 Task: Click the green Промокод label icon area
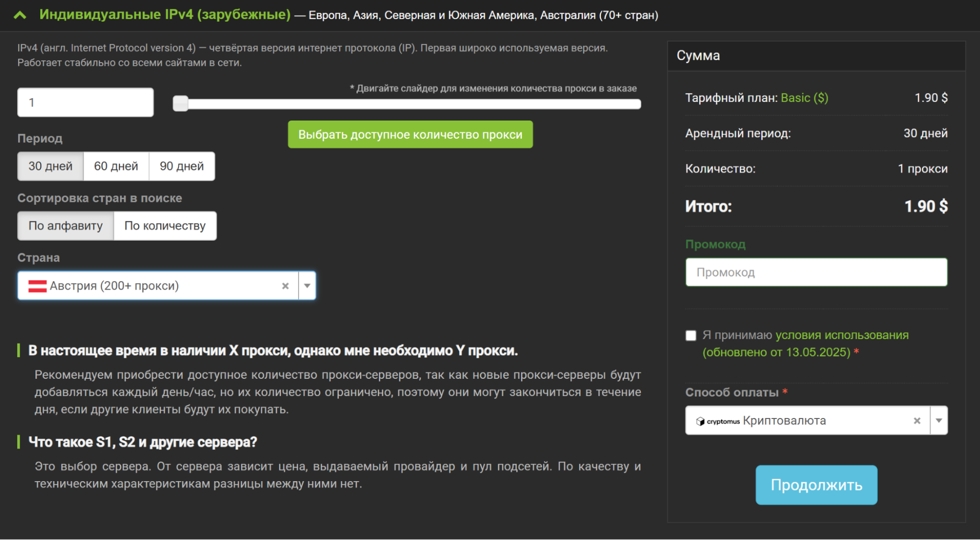[716, 244]
